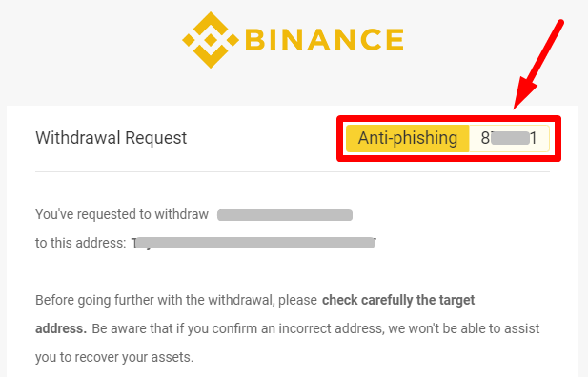The image size is (588, 377).
Task: Click the Binance diamond logo icon
Action: tap(211, 40)
